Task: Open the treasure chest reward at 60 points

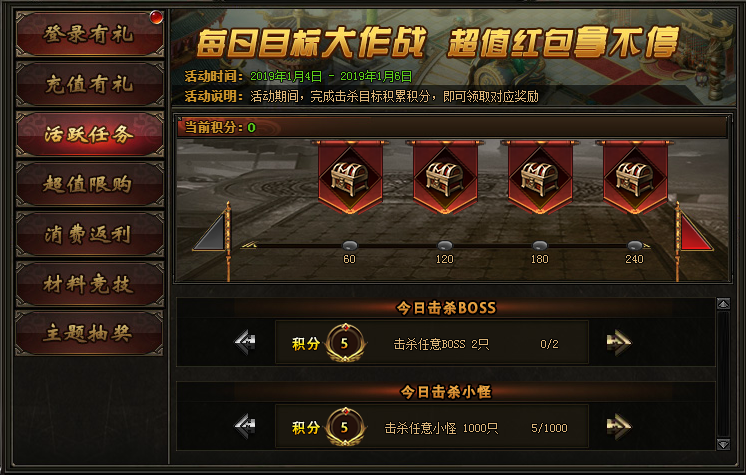Action: [350, 177]
